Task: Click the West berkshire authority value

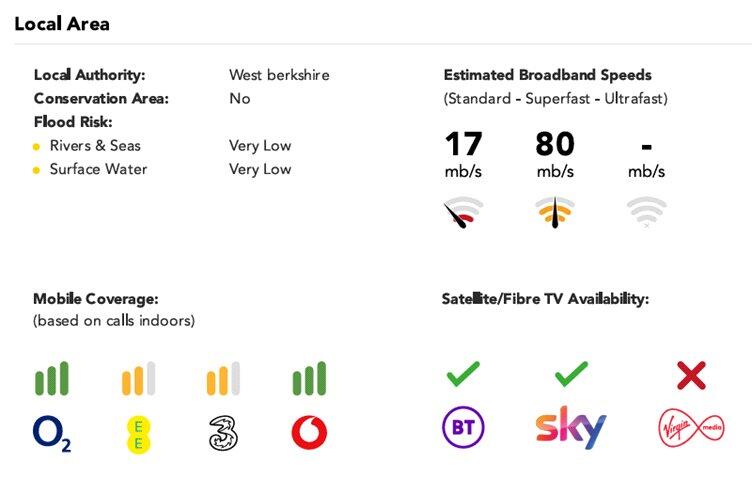Action: (279, 75)
